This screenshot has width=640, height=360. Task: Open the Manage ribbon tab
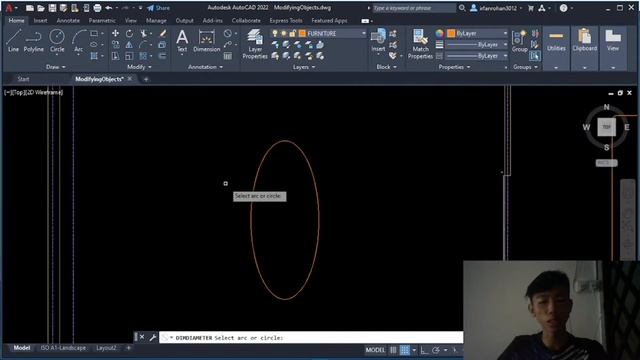pos(156,20)
